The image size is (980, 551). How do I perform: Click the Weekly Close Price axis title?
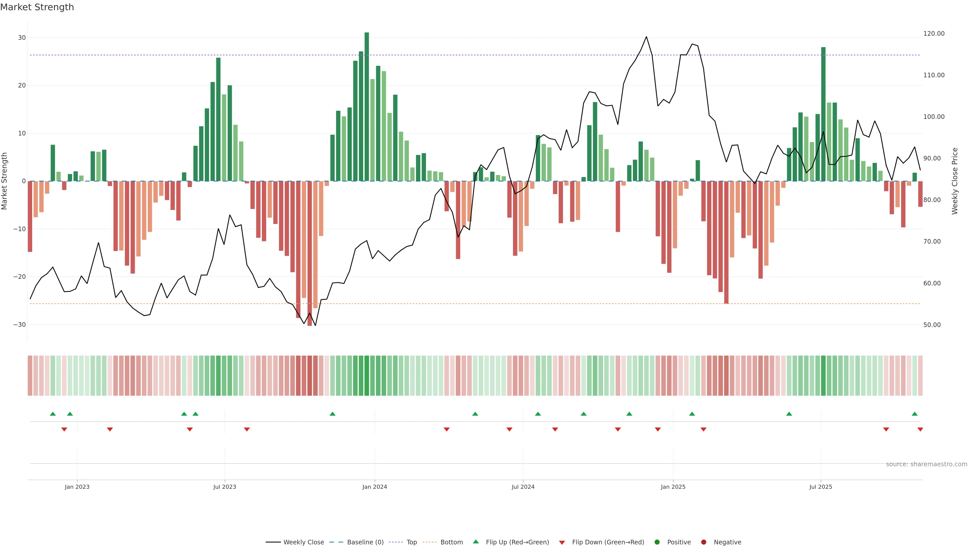954,181
